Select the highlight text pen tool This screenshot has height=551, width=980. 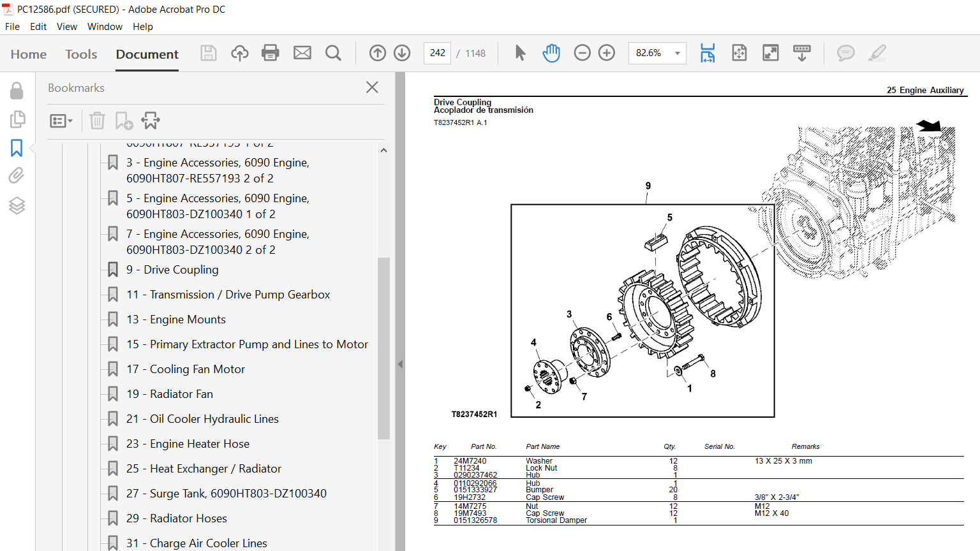[x=877, y=53]
